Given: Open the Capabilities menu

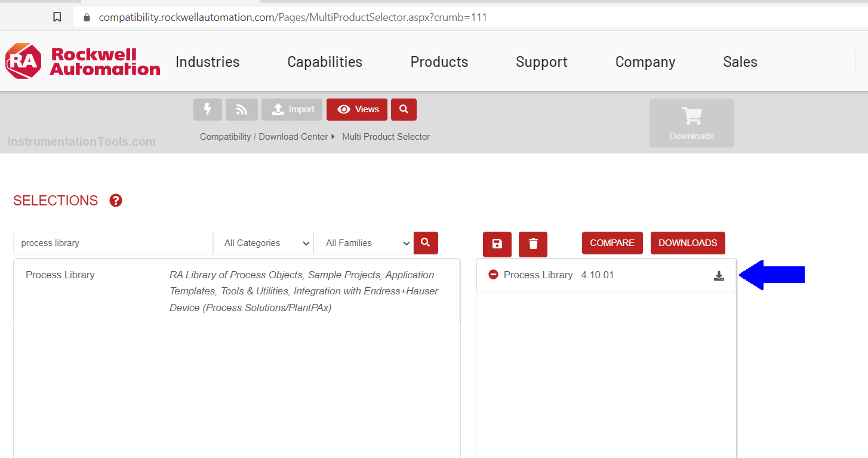Looking at the screenshot, I should point(325,62).
